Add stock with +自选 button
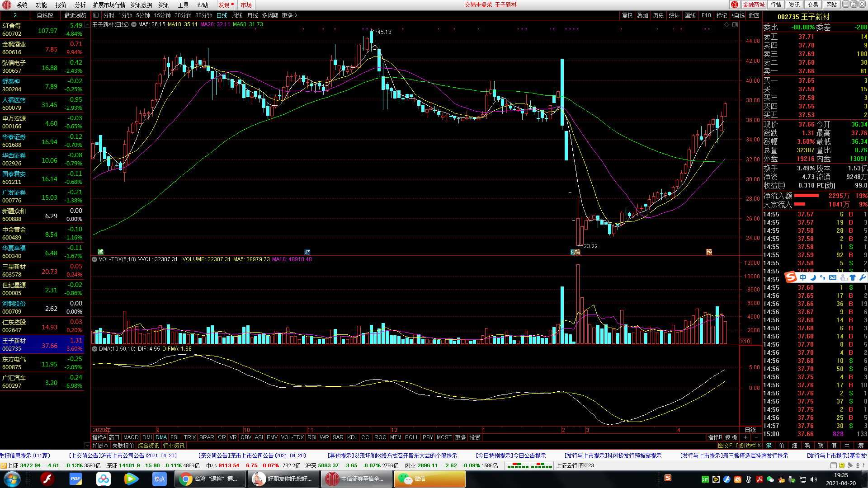868x488 pixels. 738,15
